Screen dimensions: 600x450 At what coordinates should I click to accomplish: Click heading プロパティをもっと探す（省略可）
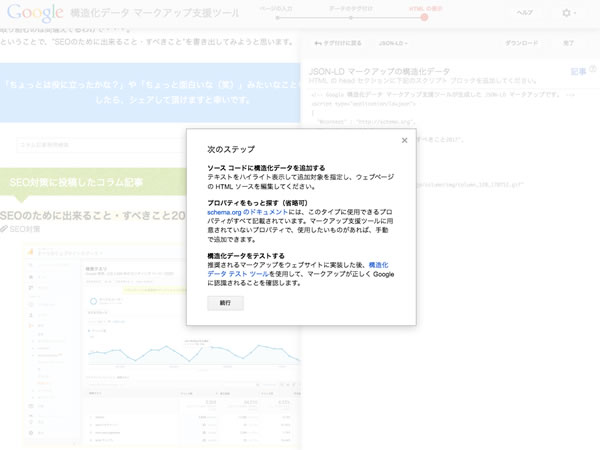258,203
